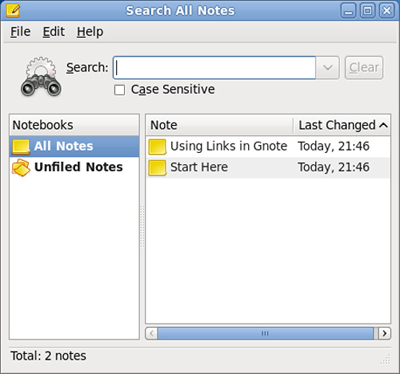
Task: Click the Total: 2 notes status text
Action: coord(48,356)
